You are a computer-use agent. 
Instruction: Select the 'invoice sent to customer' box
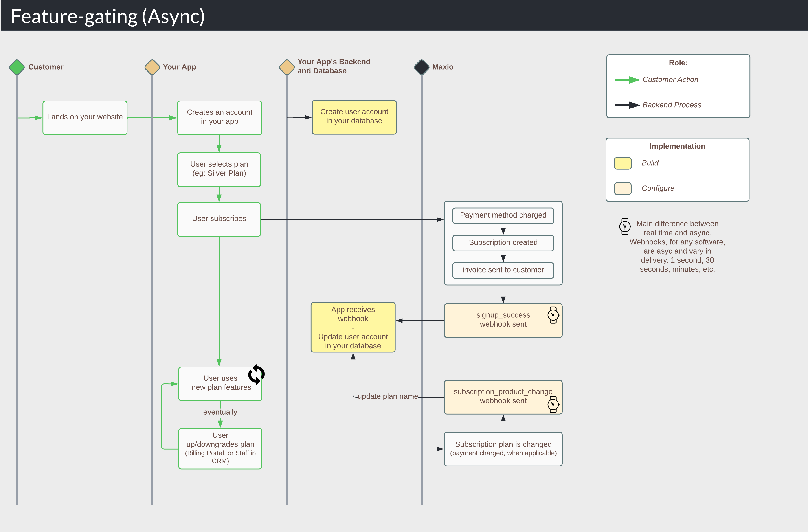tap(503, 270)
